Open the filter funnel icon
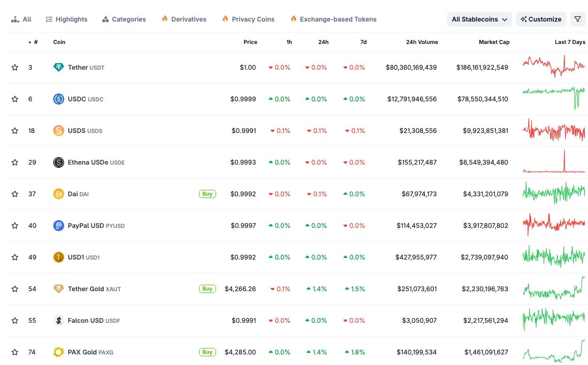 tap(578, 19)
